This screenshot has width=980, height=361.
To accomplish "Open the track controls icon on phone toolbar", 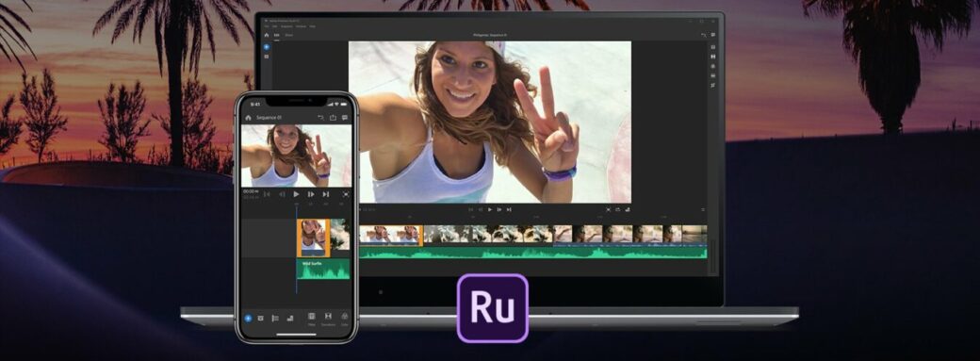I will 275,318.
